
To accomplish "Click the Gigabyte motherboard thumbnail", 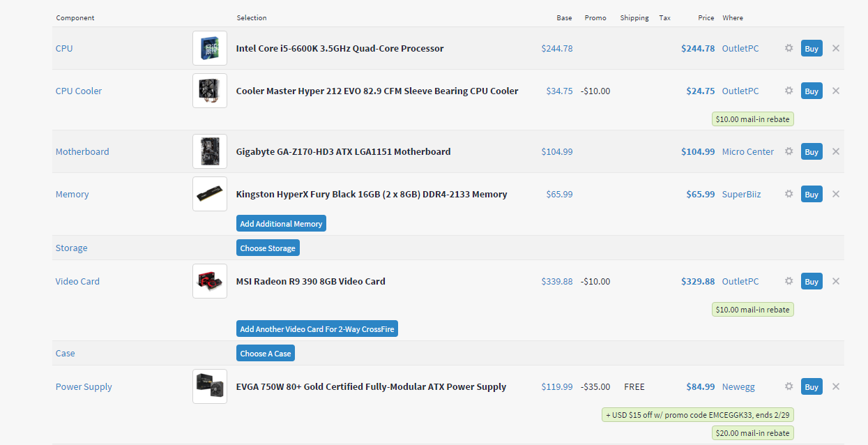I will click(x=210, y=151).
